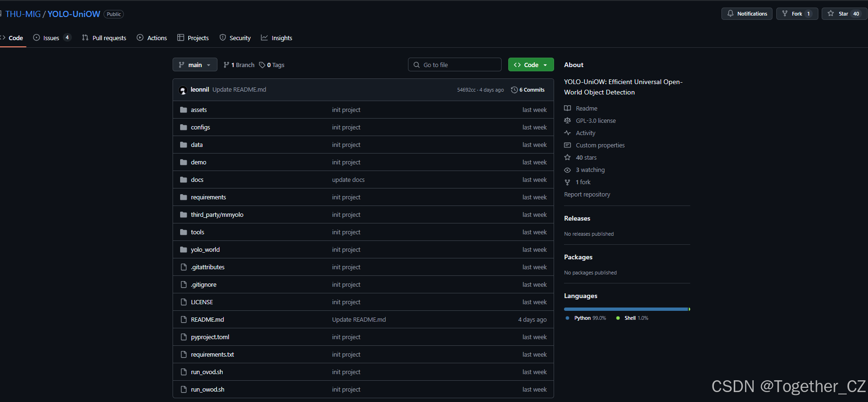This screenshot has height=402, width=868.
Task: Open the third_party/mmyolo folder
Action: (217, 214)
